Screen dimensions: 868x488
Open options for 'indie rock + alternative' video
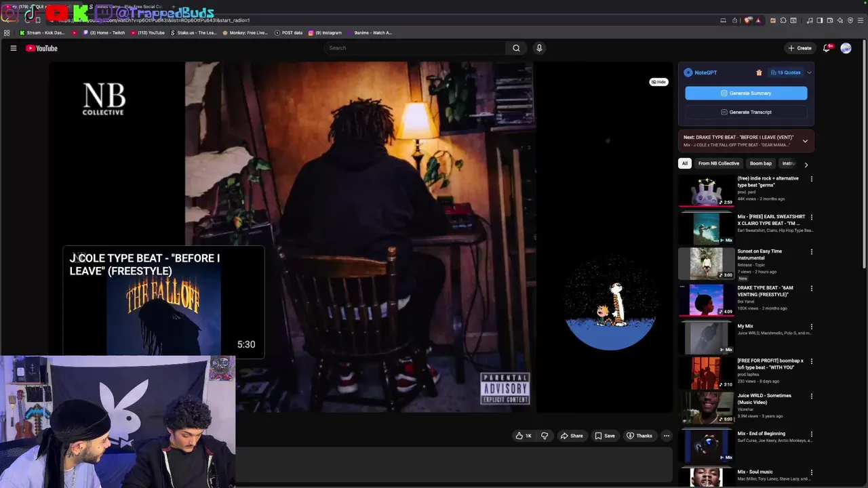point(811,179)
